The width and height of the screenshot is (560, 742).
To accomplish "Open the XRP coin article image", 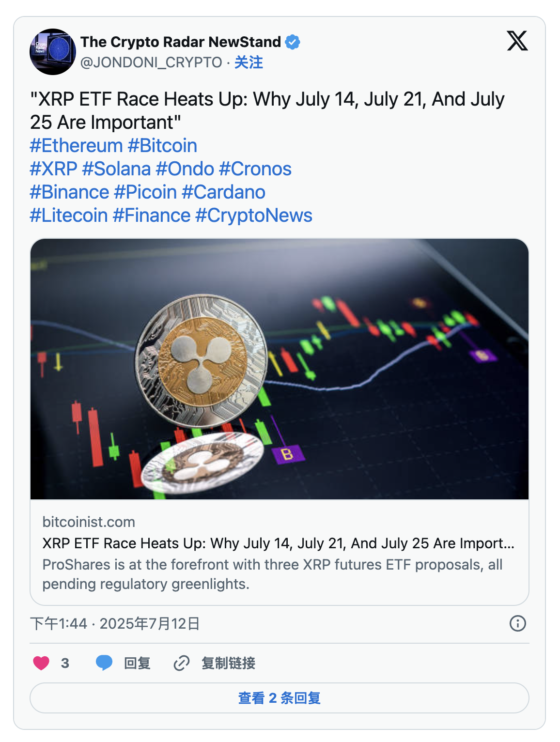I will coord(279,369).
